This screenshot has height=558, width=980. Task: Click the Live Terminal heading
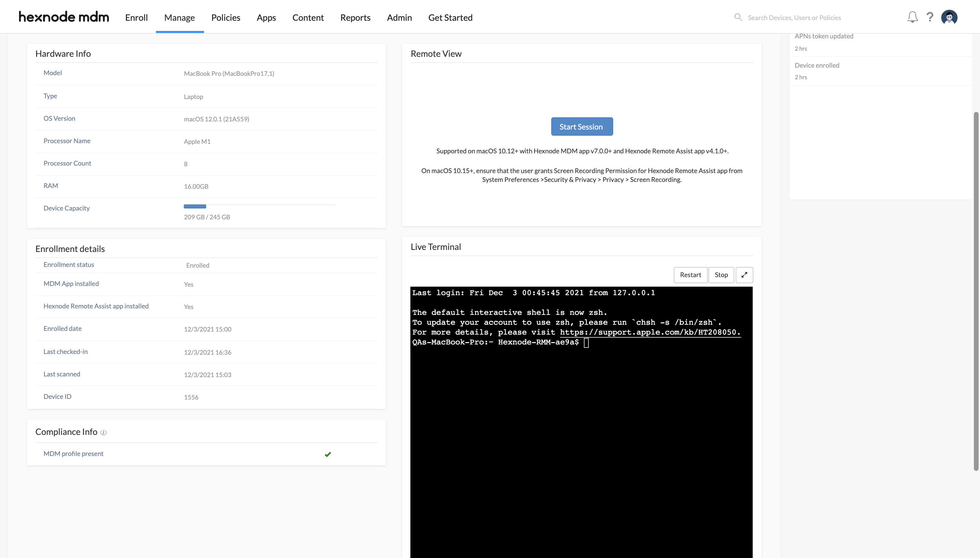[x=436, y=247]
